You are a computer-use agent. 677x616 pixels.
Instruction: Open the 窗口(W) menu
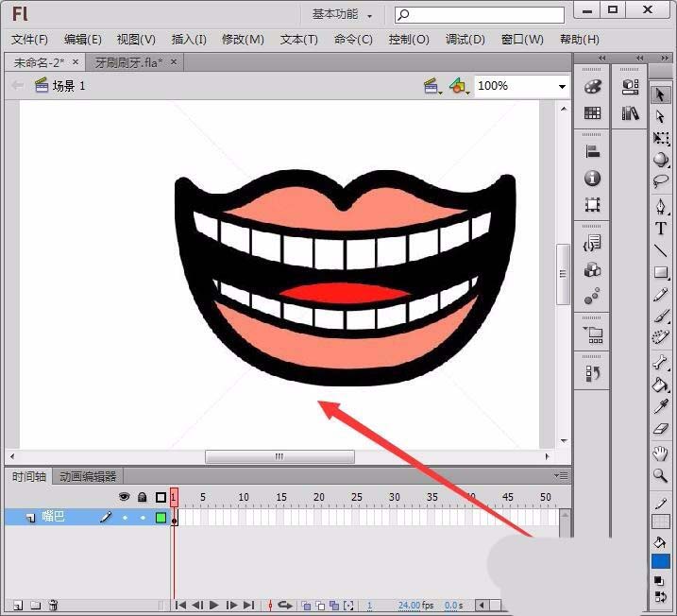(522, 40)
